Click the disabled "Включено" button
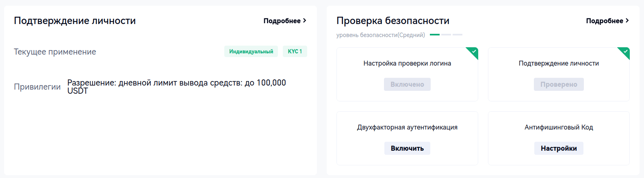The width and height of the screenshot is (644, 178). (407, 84)
